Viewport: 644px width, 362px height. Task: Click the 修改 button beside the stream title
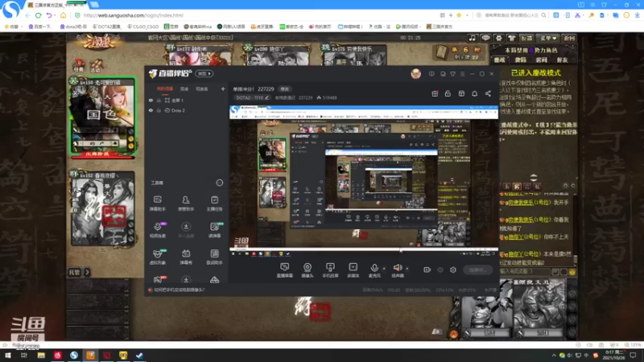click(284, 88)
